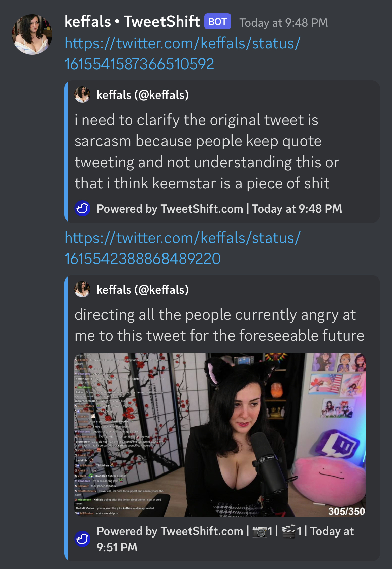Click the TweetShift bird icon in the second embed footer
This screenshot has height=569, width=392.
(82, 539)
